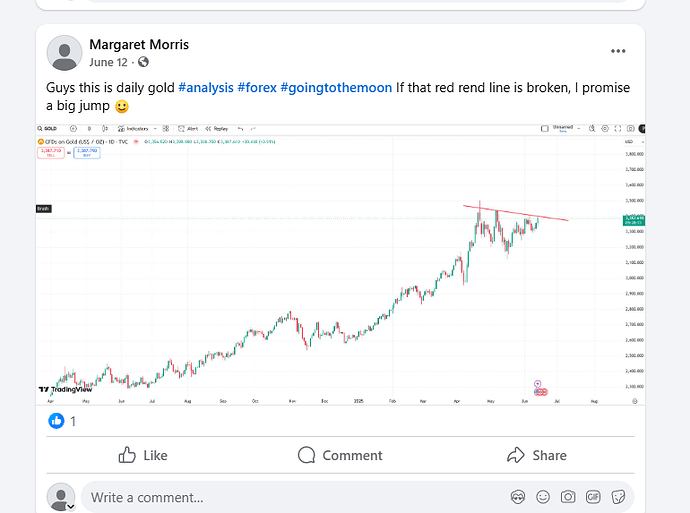
Task: Attach a photo using the camera icon
Action: tap(568, 496)
